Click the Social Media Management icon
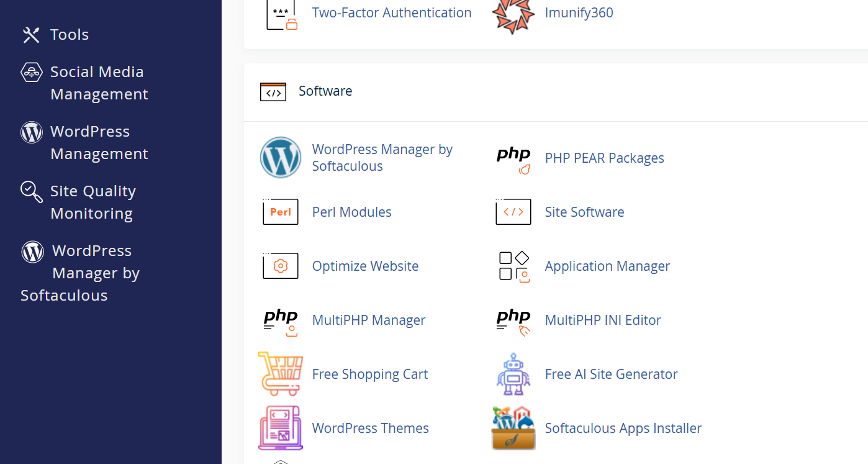The height and width of the screenshot is (464, 868). click(x=32, y=72)
